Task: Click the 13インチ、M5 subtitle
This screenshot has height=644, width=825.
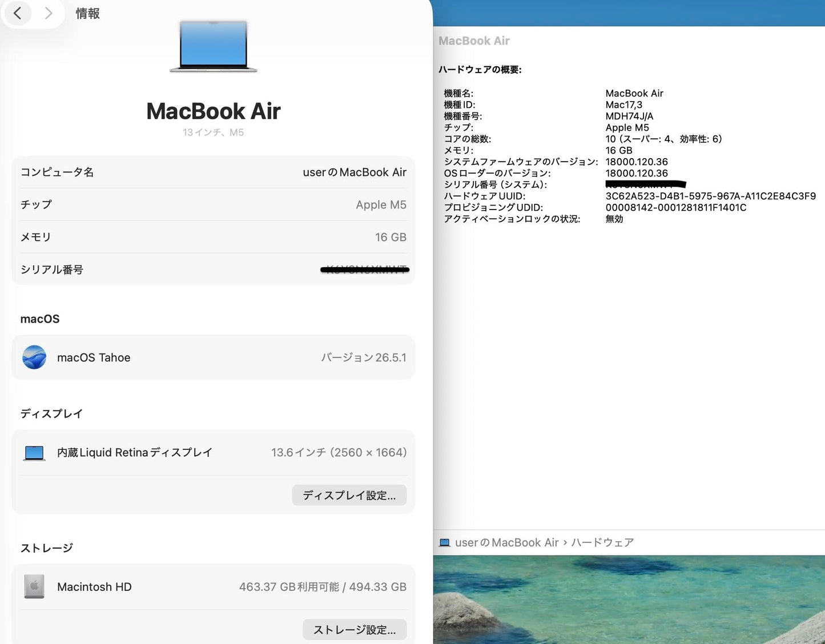Action: pyautogui.click(x=213, y=132)
